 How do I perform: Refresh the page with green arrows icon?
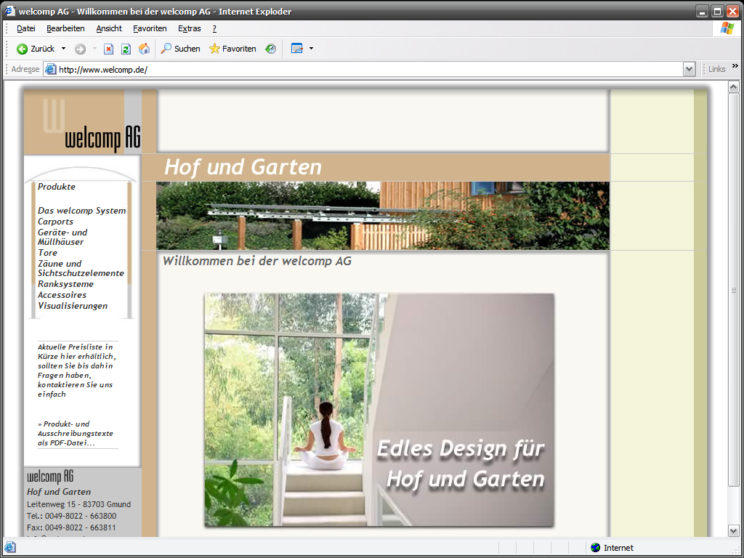[126, 49]
